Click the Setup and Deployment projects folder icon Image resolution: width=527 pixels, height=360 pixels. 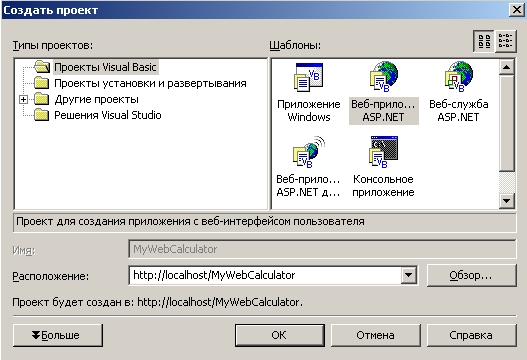pos(42,82)
